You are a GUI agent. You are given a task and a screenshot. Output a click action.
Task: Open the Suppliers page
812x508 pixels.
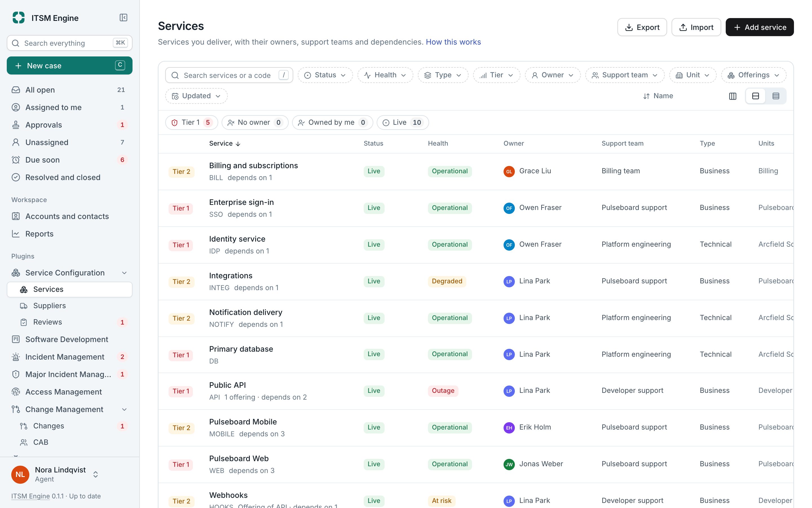tap(69, 306)
